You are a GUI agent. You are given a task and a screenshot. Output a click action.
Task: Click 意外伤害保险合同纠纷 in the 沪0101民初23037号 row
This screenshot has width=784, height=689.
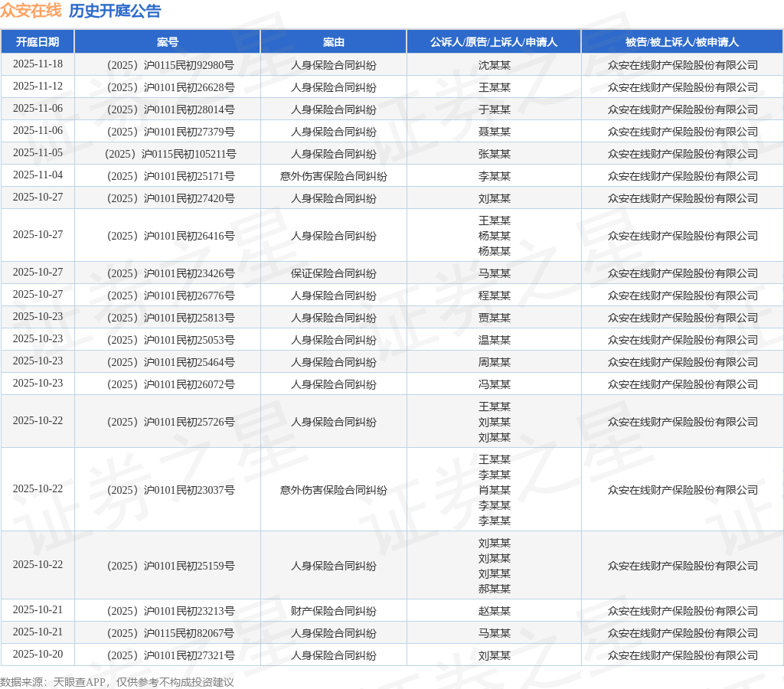(334, 490)
